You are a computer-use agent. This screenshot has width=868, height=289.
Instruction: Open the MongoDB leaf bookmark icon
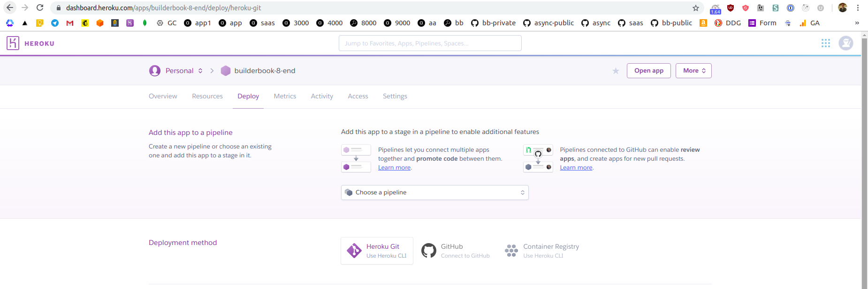click(145, 23)
